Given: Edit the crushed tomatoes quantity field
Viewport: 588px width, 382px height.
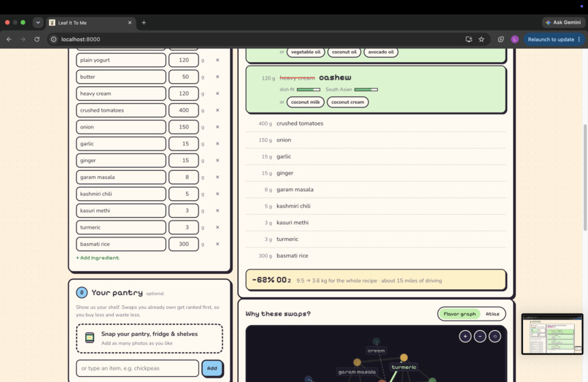Looking at the screenshot, I should tap(184, 110).
